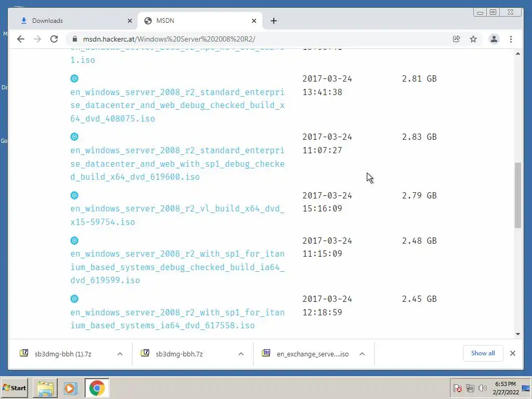This screenshot has height=399, width=532.
Task: Open the debug_checked_build_x64_dvd_408075.iso link
Action: [x=178, y=105]
